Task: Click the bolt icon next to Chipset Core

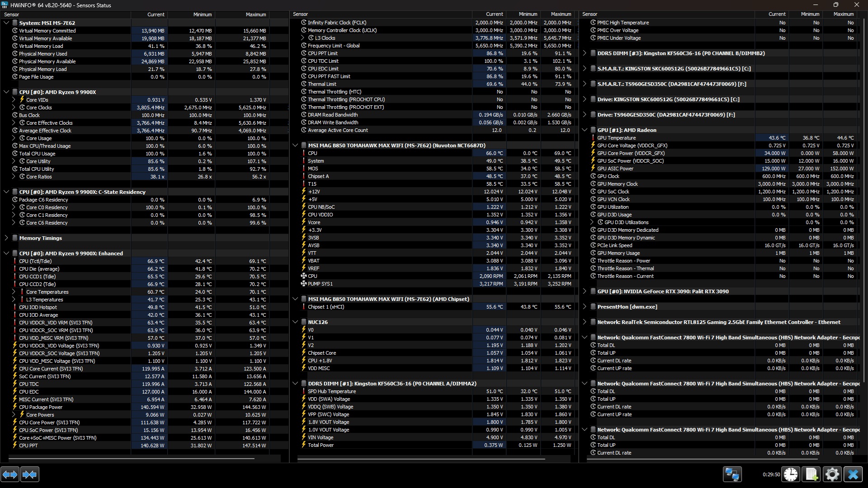Action: [x=304, y=353]
